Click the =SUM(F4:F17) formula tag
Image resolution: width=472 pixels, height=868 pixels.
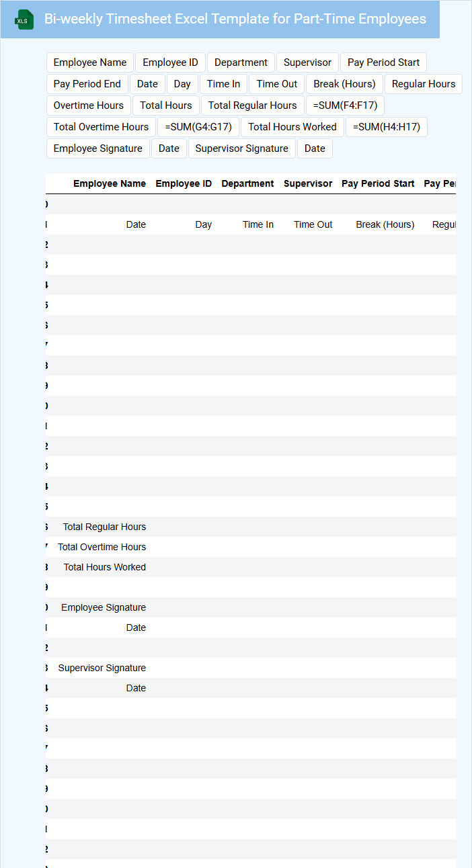coord(345,105)
